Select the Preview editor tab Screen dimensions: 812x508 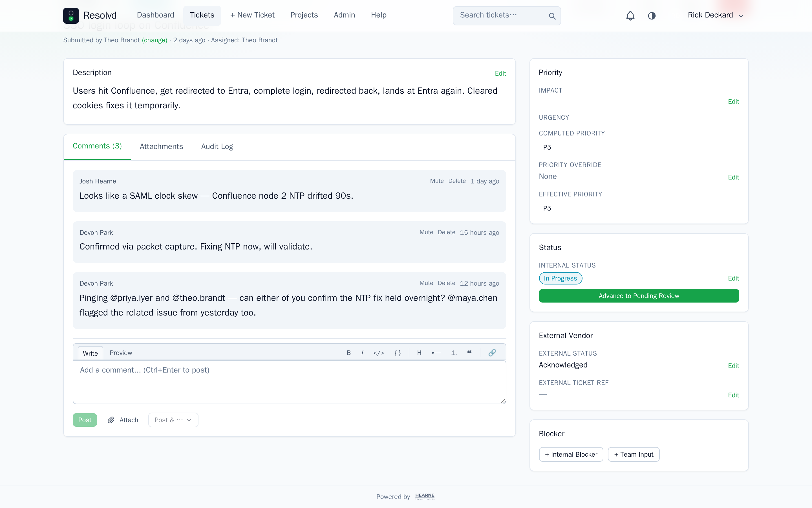(x=121, y=353)
